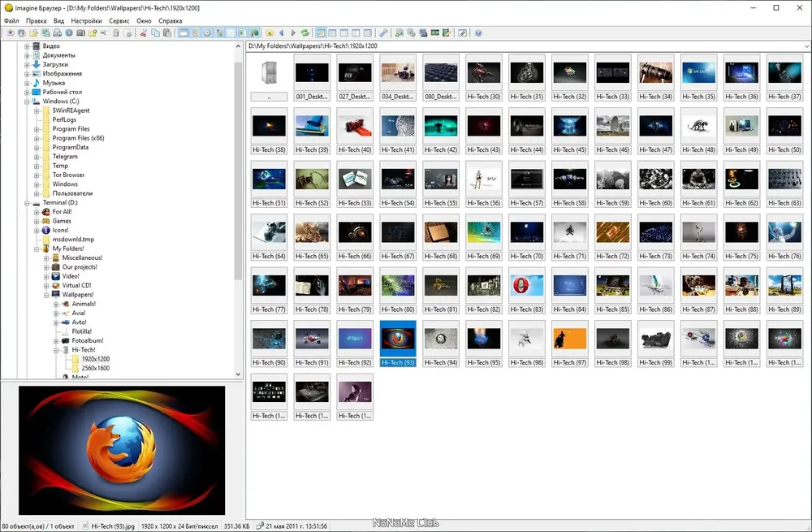The width and height of the screenshot is (812, 532).
Task: Select the 2560x1600 folder in the tree
Action: click(95, 368)
